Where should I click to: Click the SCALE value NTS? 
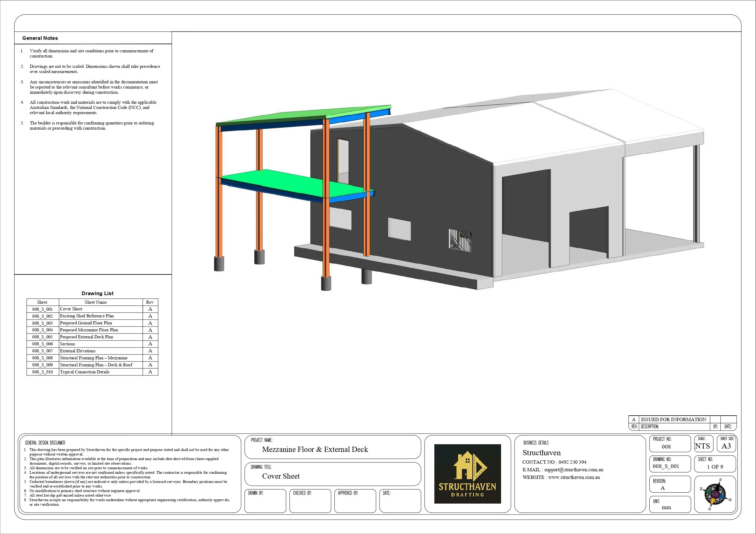click(703, 446)
